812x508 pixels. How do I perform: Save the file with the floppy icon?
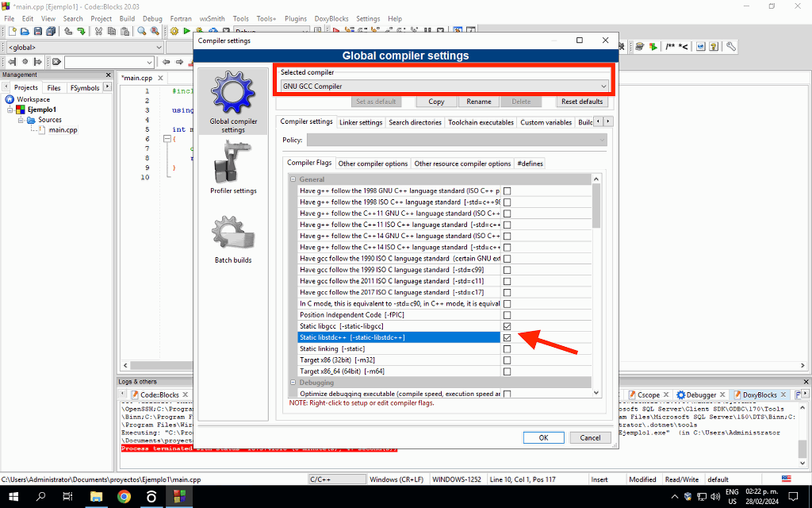pyautogui.click(x=38, y=31)
